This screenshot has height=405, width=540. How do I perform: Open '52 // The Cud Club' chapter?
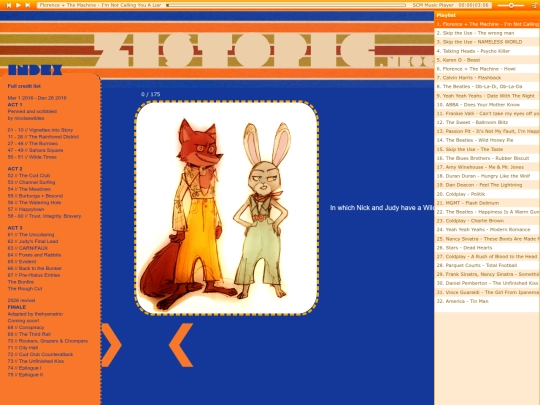click(x=29, y=176)
